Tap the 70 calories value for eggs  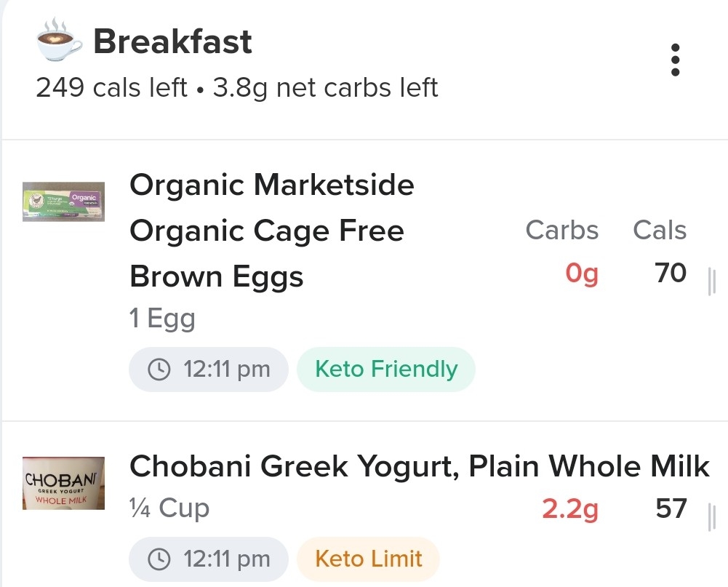(671, 273)
